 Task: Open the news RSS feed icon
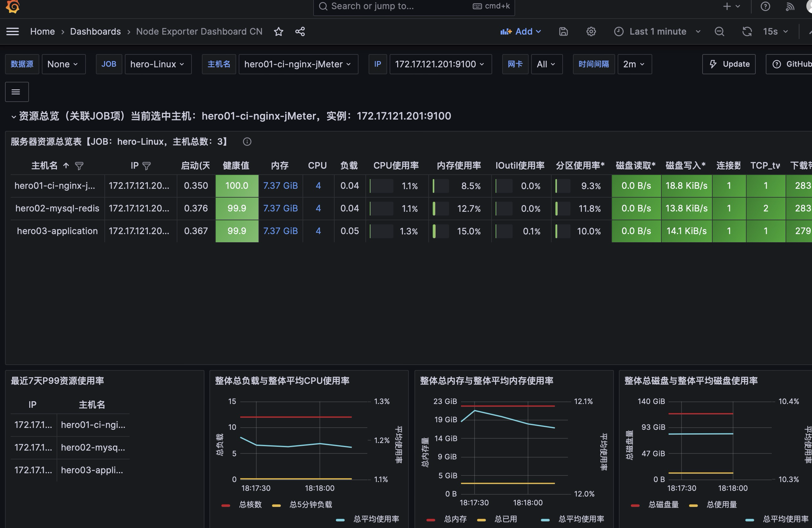(789, 6)
